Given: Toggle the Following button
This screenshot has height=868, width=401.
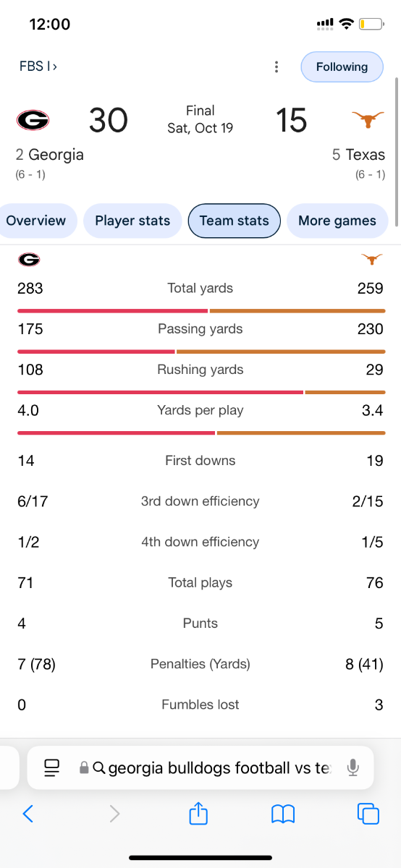Looking at the screenshot, I should coord(342,67).
